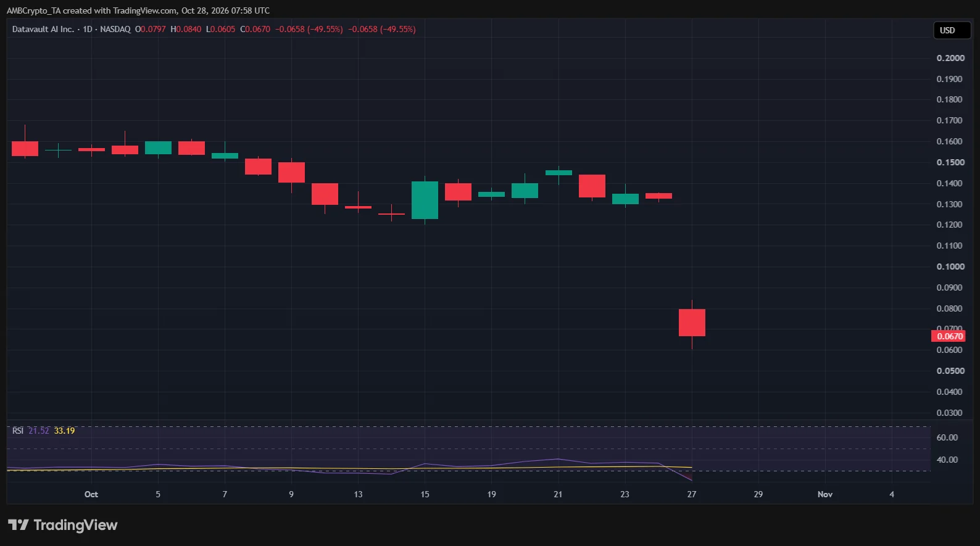This screenshot has width=980, height=546.
Task: Click the Oct label on time axis
Action: [x=91, y=494]
